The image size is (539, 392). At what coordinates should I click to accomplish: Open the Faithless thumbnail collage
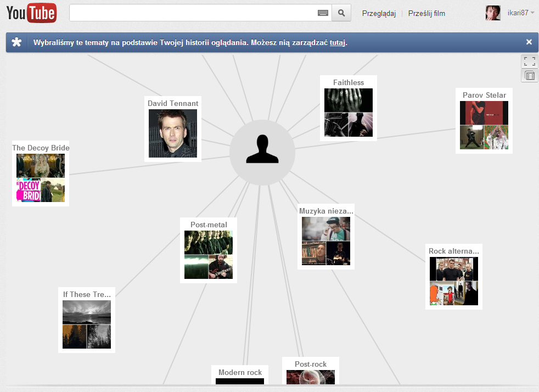349,113
